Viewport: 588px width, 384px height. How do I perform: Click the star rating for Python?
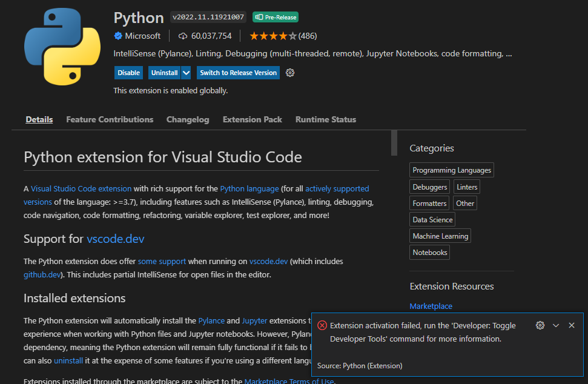(273, 36)
